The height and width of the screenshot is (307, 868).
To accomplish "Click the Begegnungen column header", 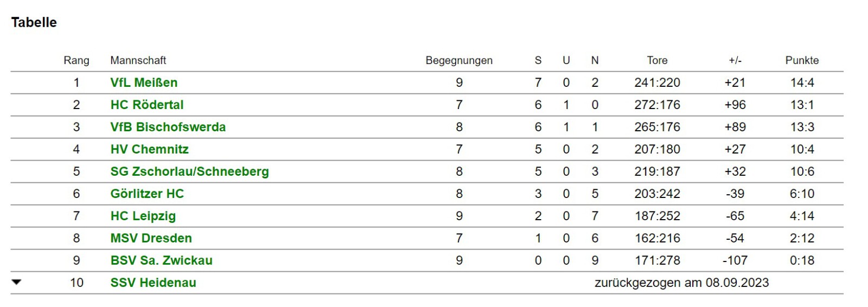I will tap(459, 60).
